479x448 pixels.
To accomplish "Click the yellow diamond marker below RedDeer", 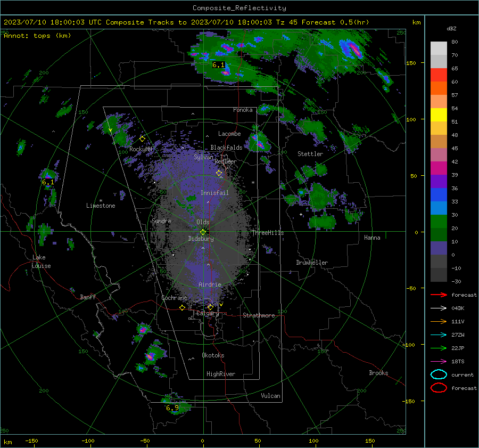I will pos(219,173).
